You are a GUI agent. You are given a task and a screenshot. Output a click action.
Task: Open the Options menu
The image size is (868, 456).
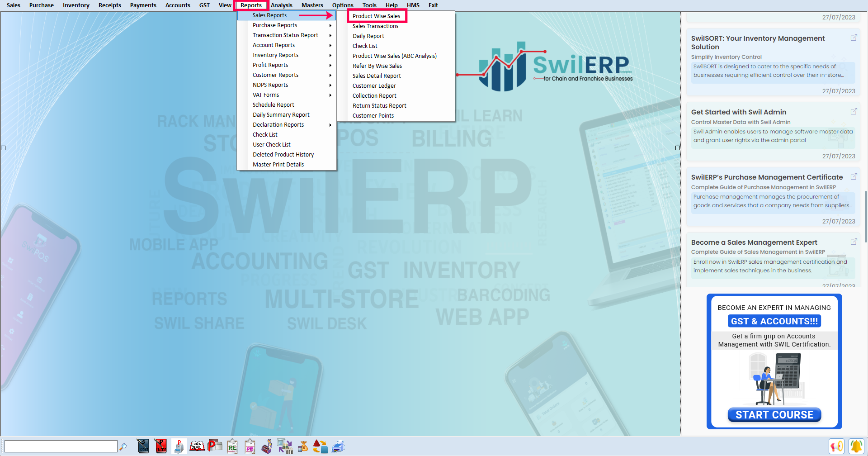343,5
